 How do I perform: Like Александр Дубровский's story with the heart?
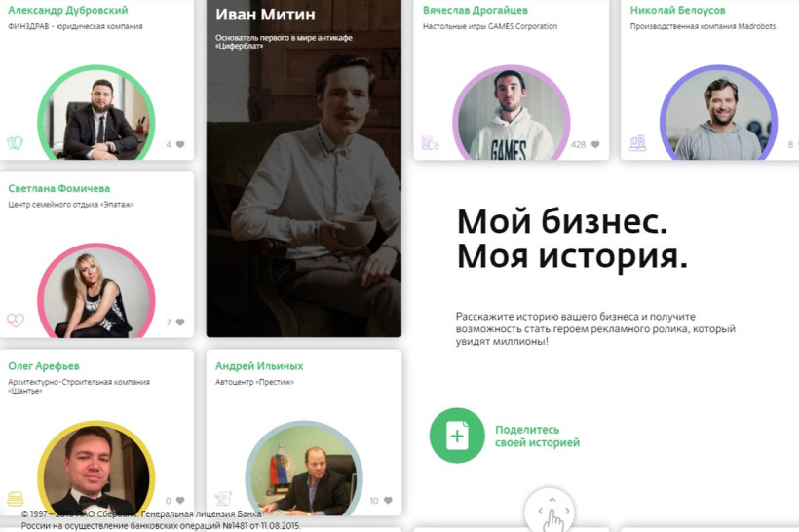pyautogui.click(x=179, y=145)
